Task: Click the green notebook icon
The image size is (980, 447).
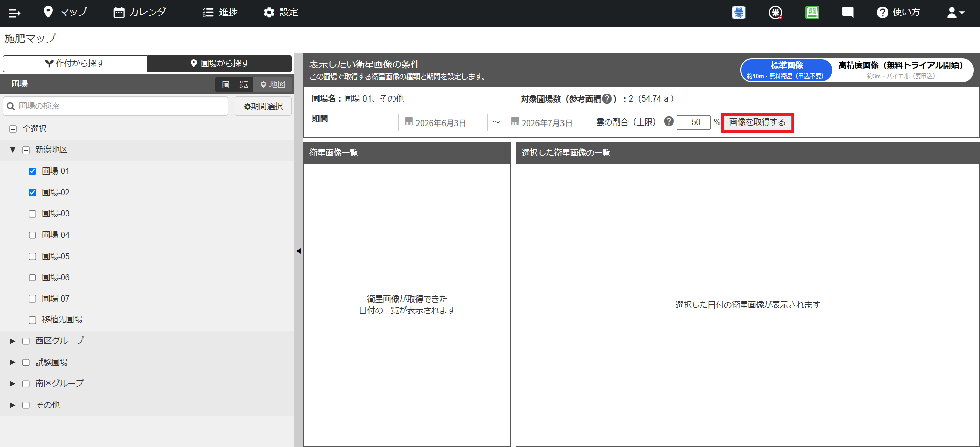Action: click(812, 12)
